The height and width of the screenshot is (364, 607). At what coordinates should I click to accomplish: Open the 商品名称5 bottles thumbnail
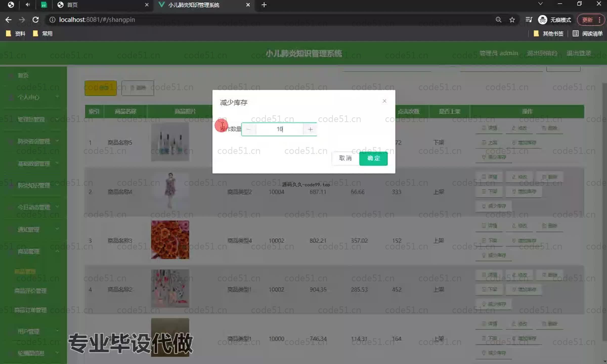tap(170, 142)
